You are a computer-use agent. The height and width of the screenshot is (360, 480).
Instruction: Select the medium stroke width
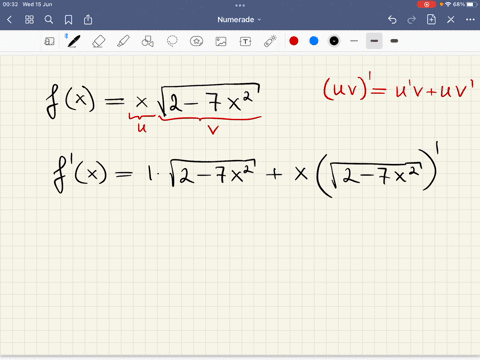tap(374, 41)
